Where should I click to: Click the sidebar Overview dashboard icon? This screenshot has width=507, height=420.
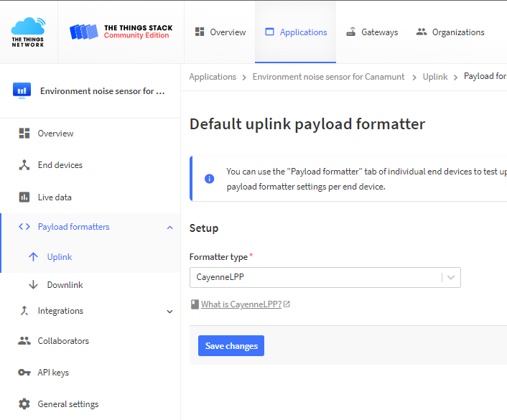pyautogui.click(x=24, y=134)
